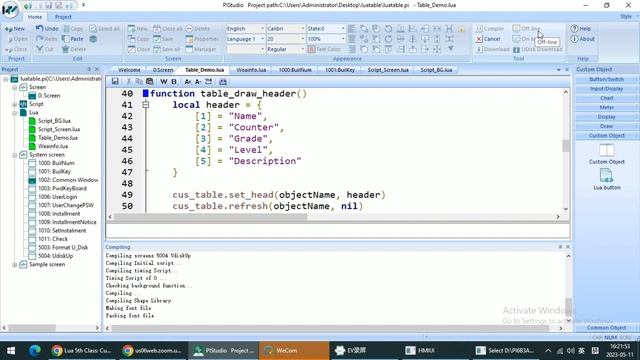Open the Chart object category
640x360 pixels.
point(607,98)
